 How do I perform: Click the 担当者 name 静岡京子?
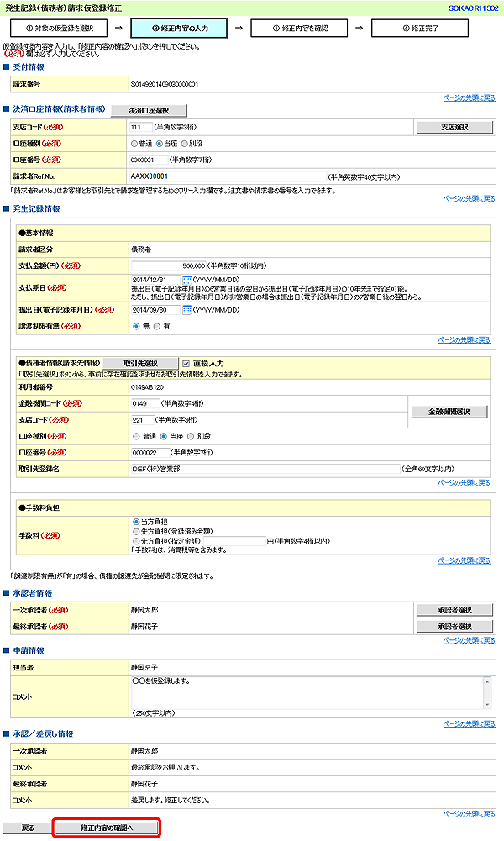(x=144, y=668)
